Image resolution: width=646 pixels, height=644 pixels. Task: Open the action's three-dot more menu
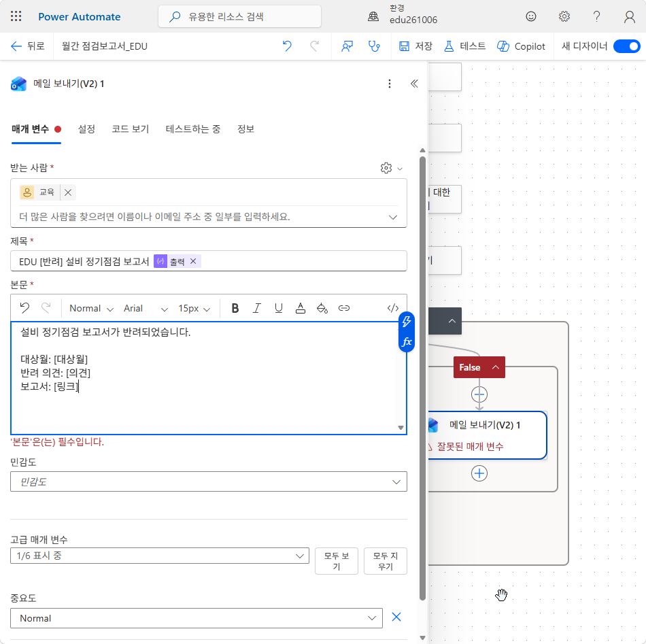pyautogui.click(x=390, y=84)
